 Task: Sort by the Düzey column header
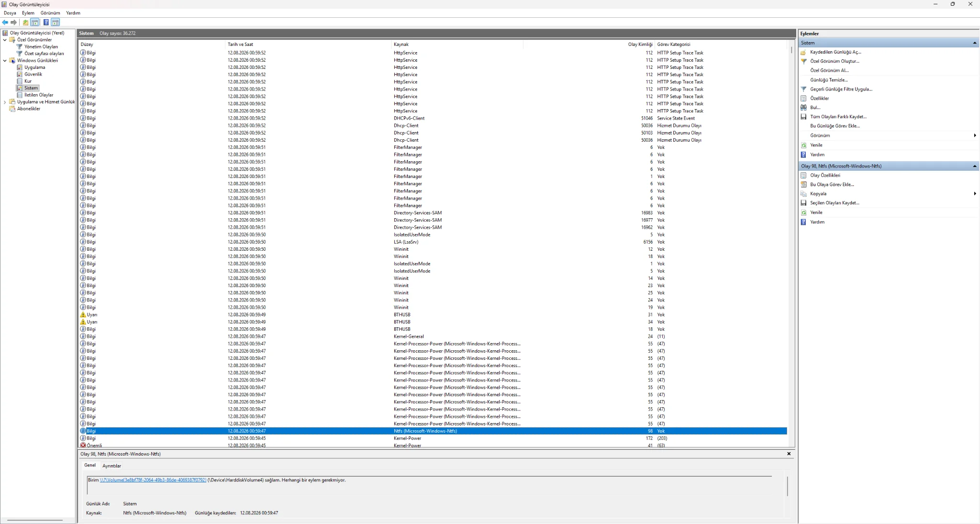[152, 45]
